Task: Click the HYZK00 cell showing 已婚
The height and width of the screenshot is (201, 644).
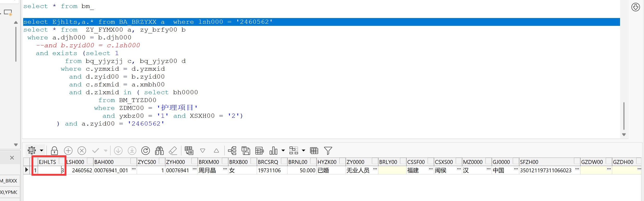Action: pyautogui.click(x=331, y=170)
